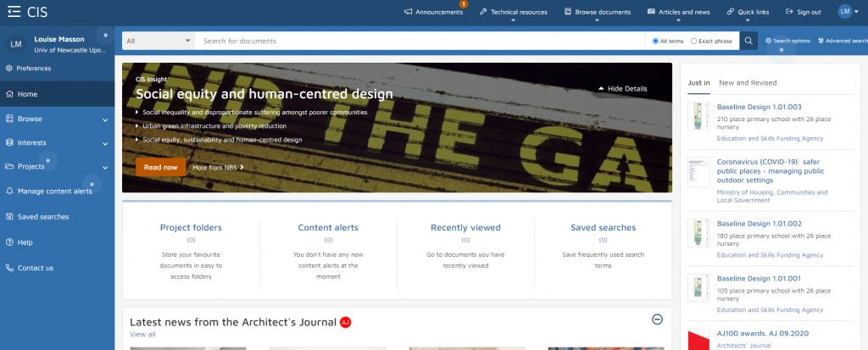The height and width of the screenshot is (350, 868).
Task: Open Search options gear icon
Action: (768, 41)
